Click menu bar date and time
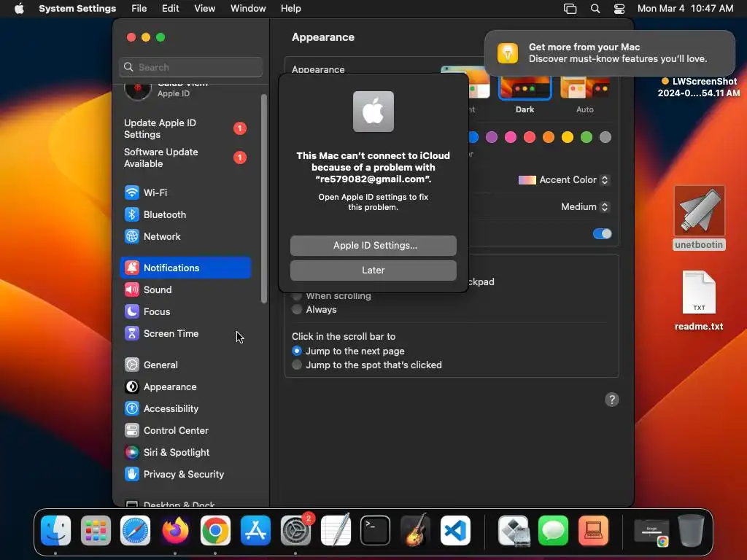The width and height of the screenshot is (747, 560). pos(685,9)
